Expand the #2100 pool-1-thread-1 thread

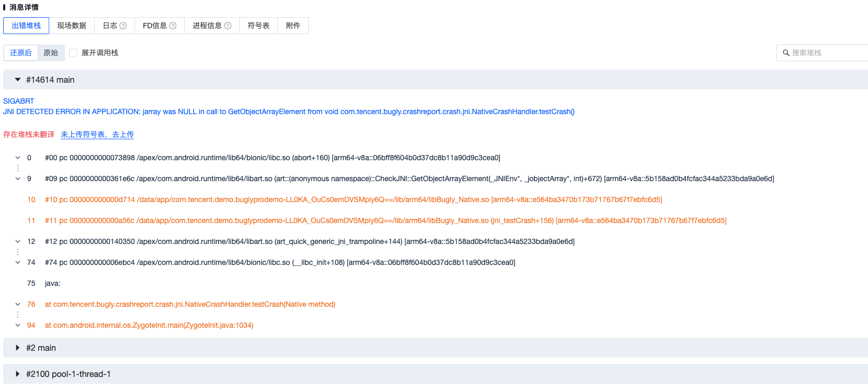(x=18, y=374)
